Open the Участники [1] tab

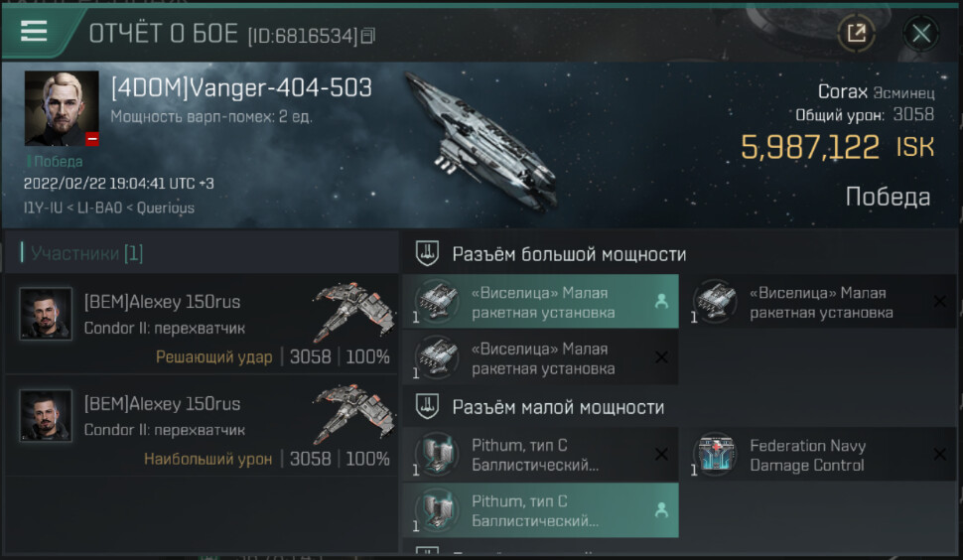(86, 253)
